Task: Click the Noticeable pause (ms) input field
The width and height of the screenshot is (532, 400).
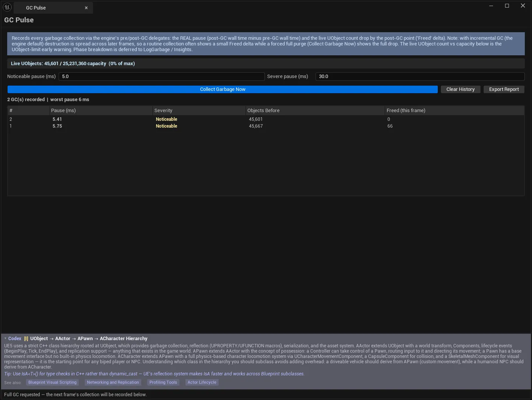Action: coord(161,77)
